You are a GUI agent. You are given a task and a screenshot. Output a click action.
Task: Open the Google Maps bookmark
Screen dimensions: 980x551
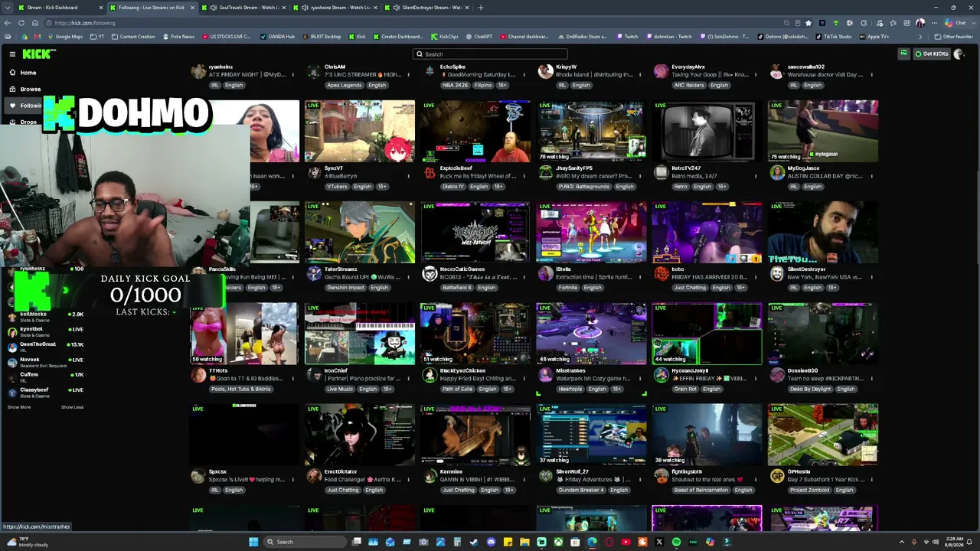[64, 37]
